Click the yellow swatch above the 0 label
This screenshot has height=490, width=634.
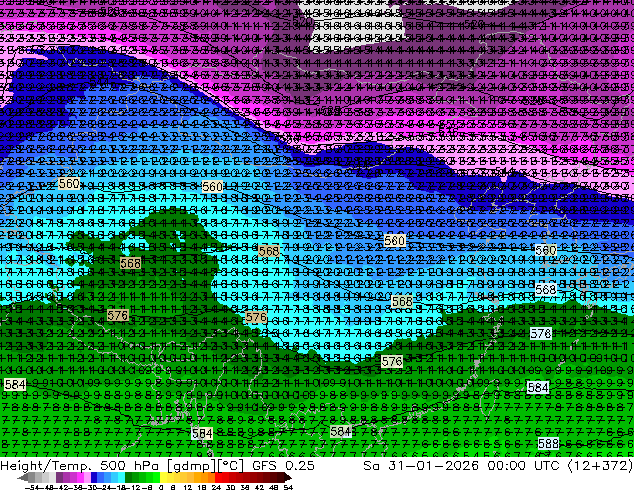click(x=163, y=478)
